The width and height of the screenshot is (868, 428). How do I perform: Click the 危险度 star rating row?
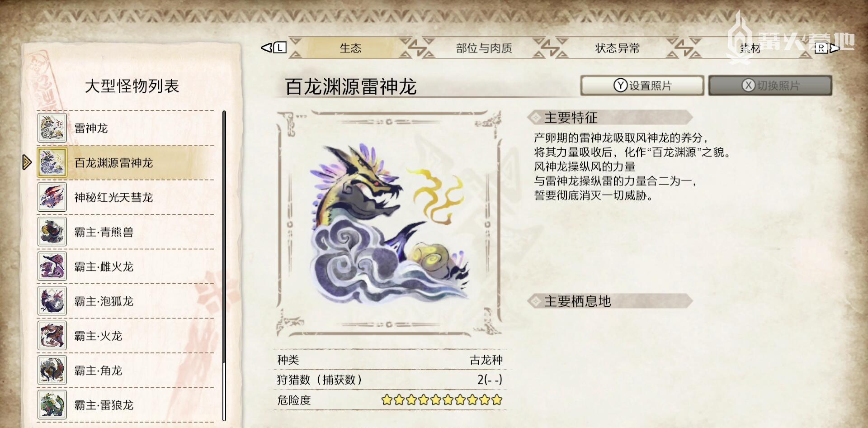pos(390,400)
